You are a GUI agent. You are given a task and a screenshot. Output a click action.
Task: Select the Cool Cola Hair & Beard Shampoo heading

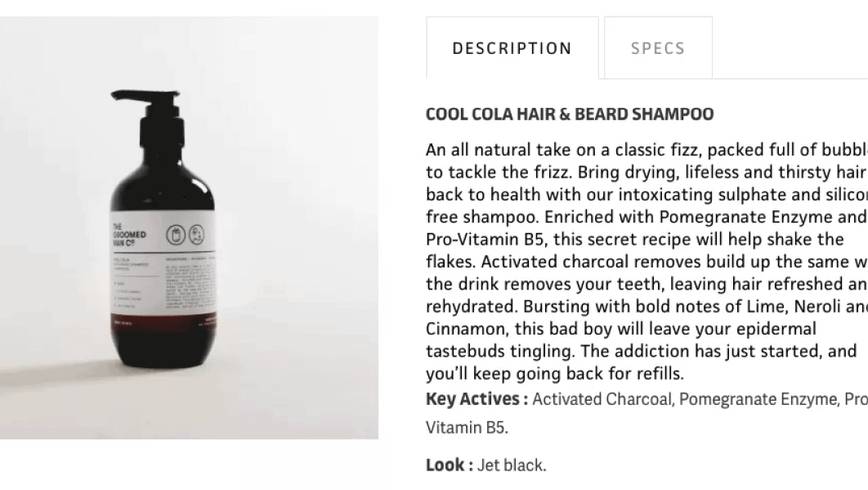tap(570, 115)
